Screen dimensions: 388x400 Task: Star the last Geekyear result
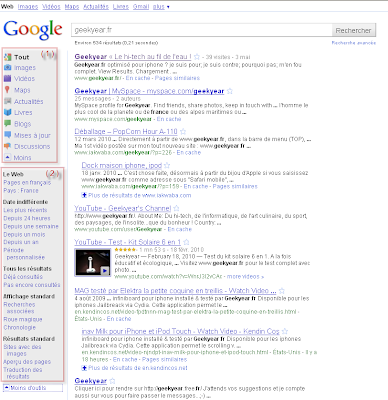pyautogui.click(x=112, y=381)
